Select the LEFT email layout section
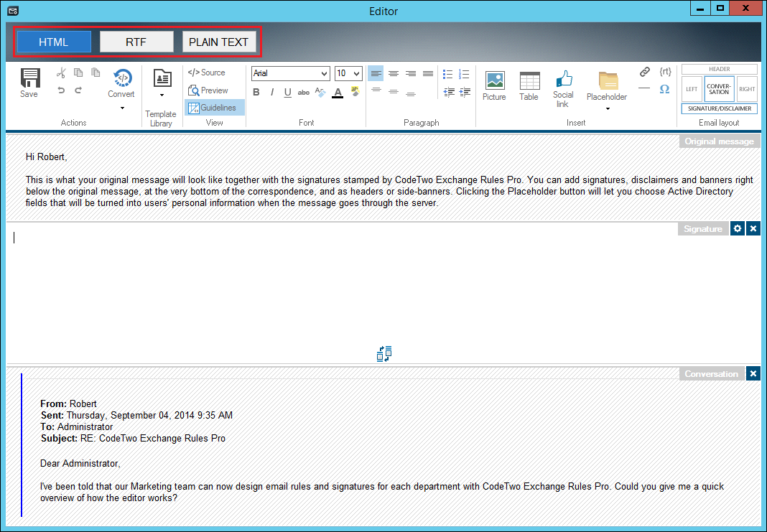767x532 pixels. pyautogui.click(x=692, y=89)
